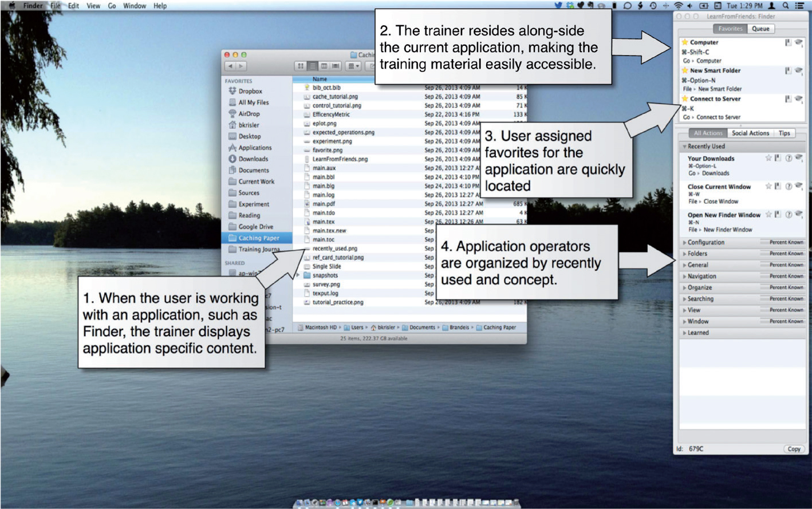Click graduation cap icon for Close Current Window
Screen dimensions: 812x509
tap(799, 186)
